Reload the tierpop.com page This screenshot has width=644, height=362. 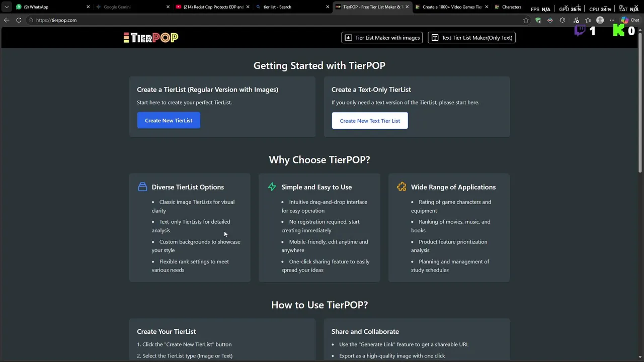pos(19,20)
